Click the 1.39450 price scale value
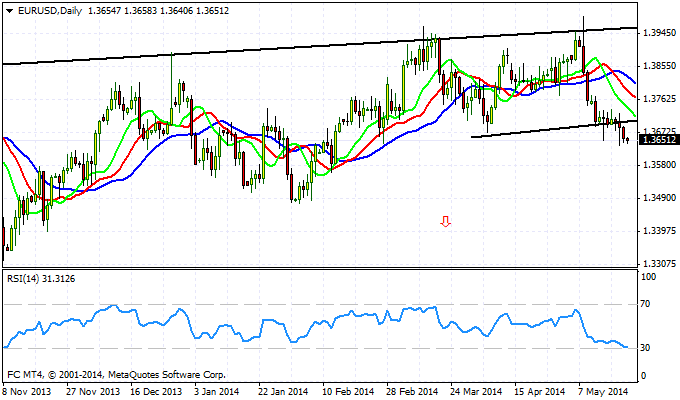The width and height of the screenshot is (680, 400). pyautogui.click(x=660, y=33)
